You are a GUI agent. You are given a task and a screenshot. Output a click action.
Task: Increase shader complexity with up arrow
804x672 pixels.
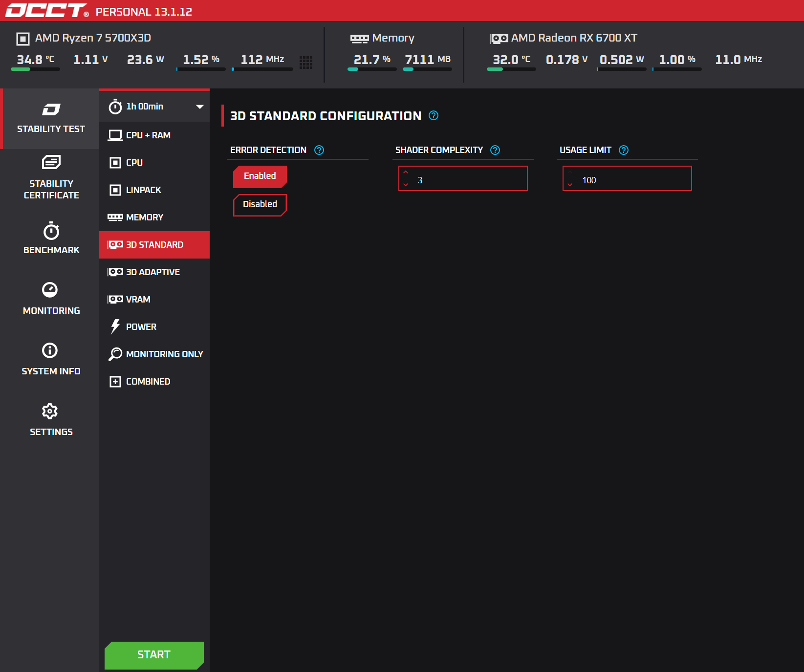tap(406, 173)
